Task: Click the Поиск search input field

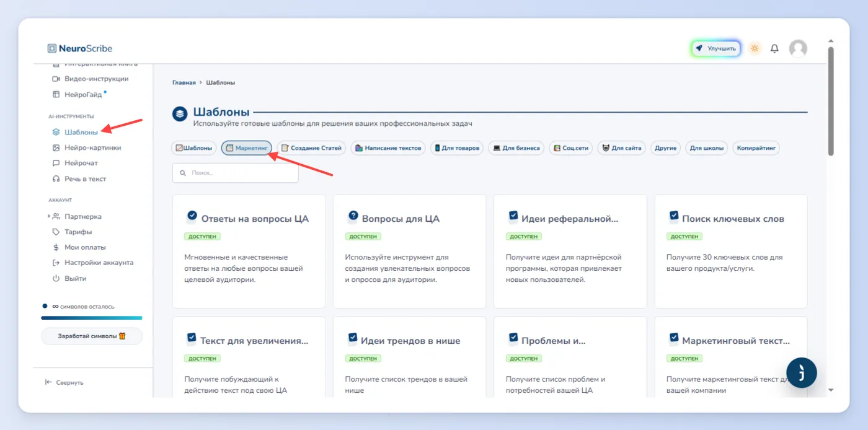Action: tap(236, 173)
